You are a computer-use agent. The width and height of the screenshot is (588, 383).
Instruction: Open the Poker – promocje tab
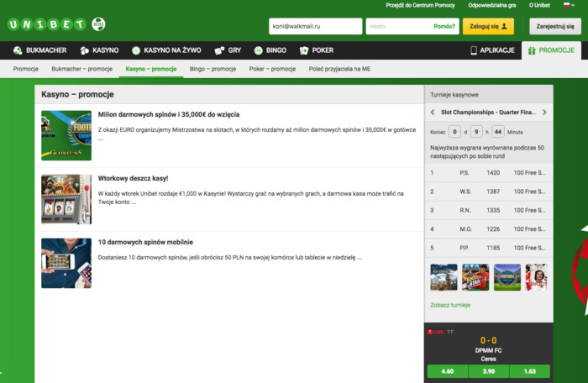tap(272, 69)
